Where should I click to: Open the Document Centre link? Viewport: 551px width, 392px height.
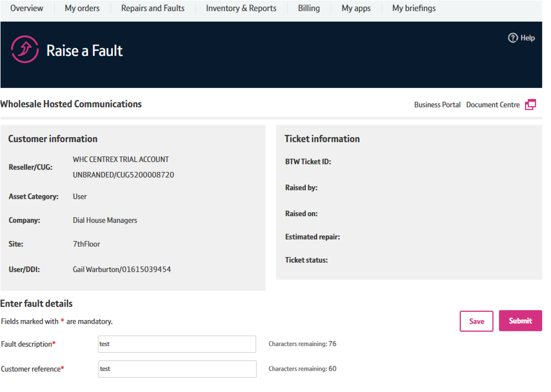[493, 105]
